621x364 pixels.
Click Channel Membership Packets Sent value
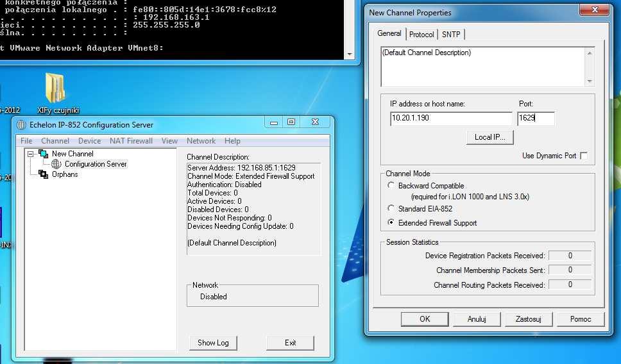pyautogui.click(x=570, y=270)
